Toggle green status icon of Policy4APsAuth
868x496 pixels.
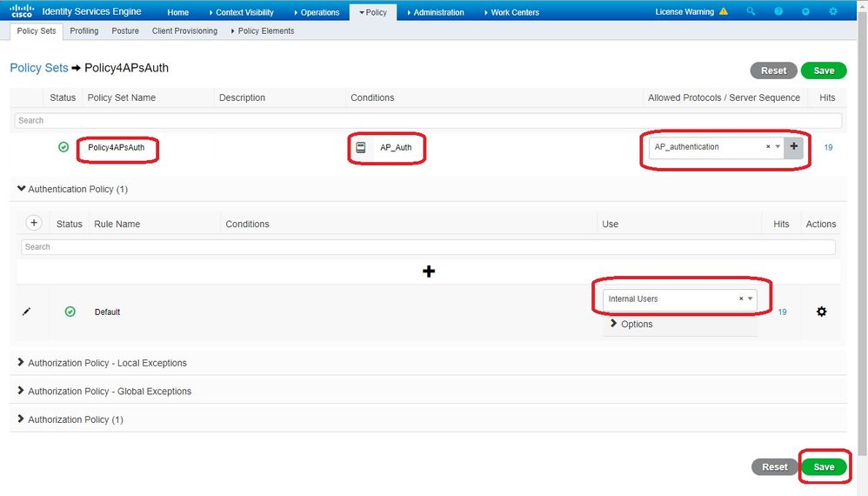click(x=63, y=147)
